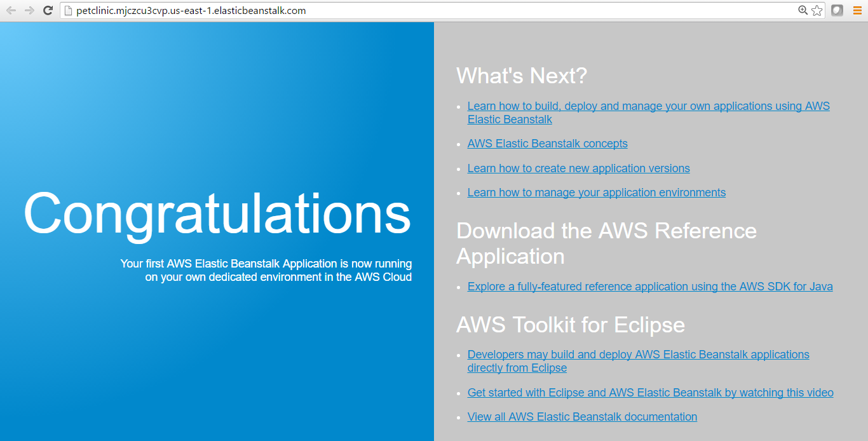Bookmark this page with the star icon
This screenshot has width=868, height=441.
click(817, 10)
